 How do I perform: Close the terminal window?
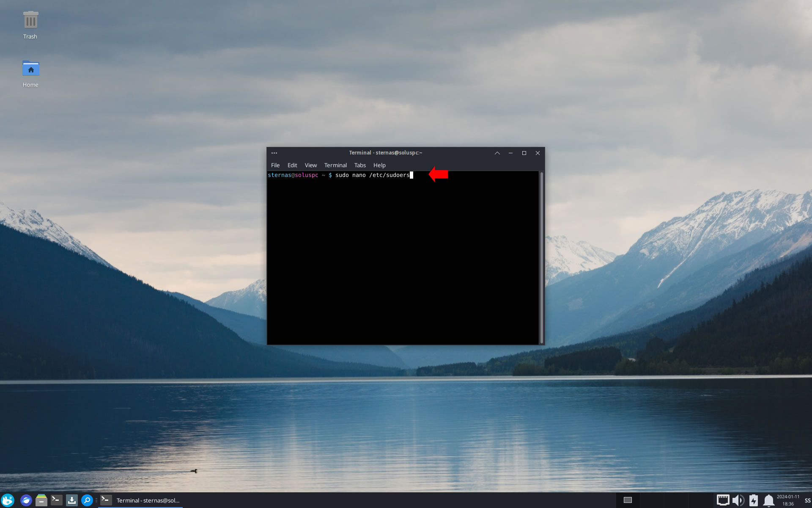538,153
